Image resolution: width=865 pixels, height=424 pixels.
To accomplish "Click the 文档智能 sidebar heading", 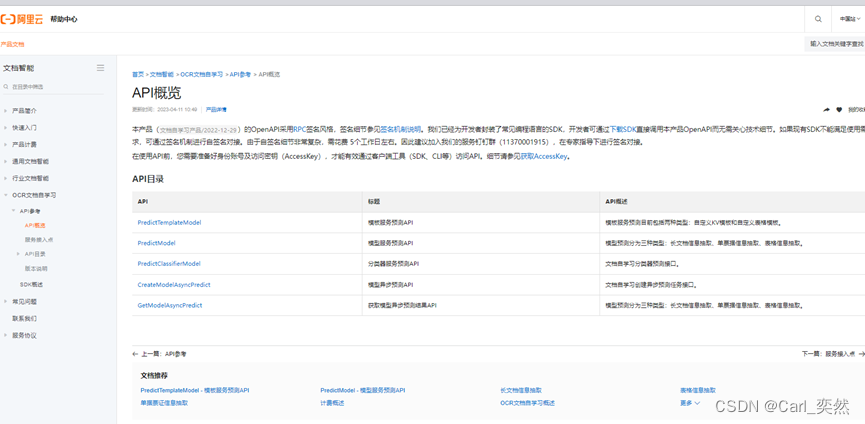I will coord(18,68).
